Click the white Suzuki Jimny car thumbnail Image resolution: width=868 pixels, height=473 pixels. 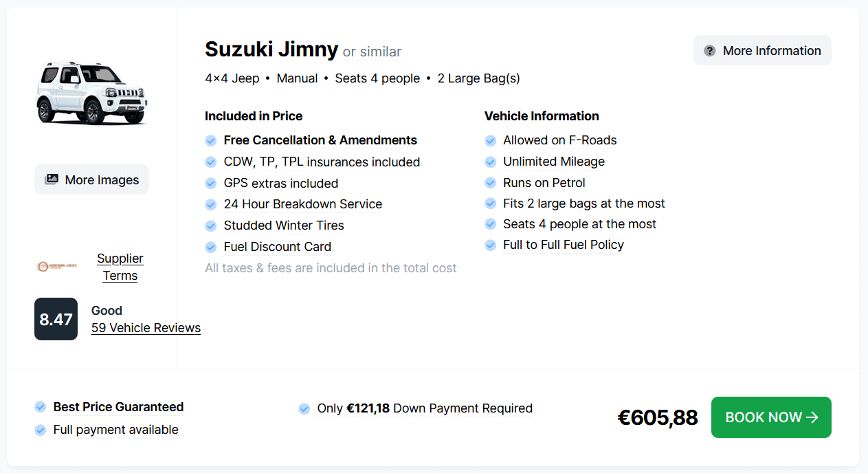(x=91, y=93)
